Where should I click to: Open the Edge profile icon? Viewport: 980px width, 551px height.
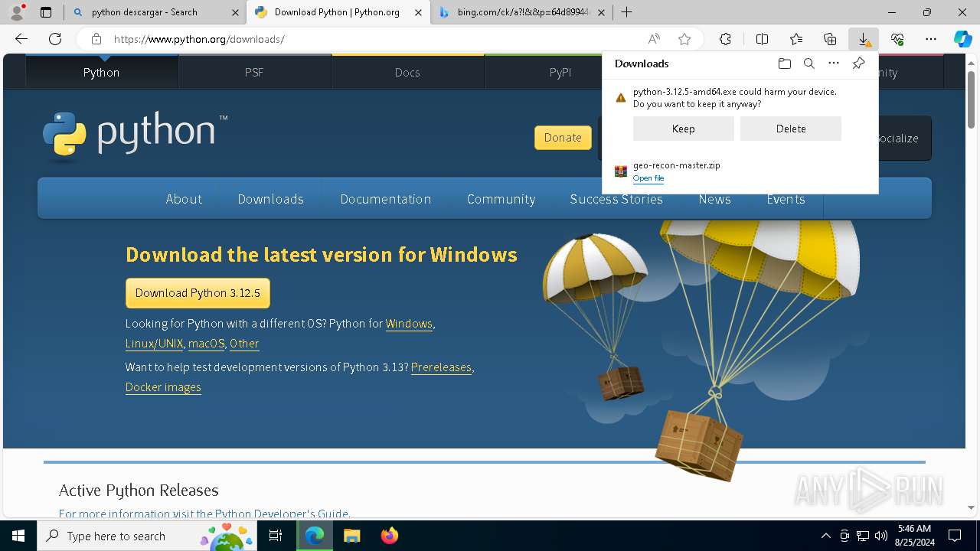pyautogui.click(x=16, y=11)
